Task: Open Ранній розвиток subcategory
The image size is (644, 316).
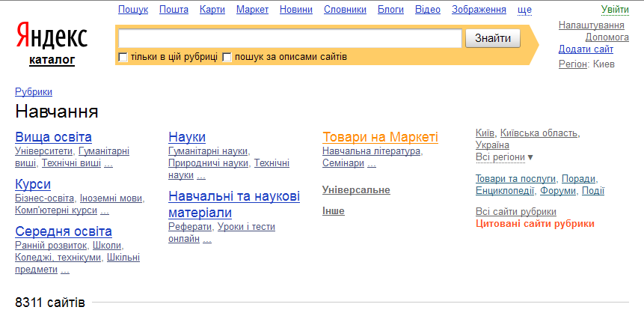Action: pyautogui.click(x=52, y=246)
